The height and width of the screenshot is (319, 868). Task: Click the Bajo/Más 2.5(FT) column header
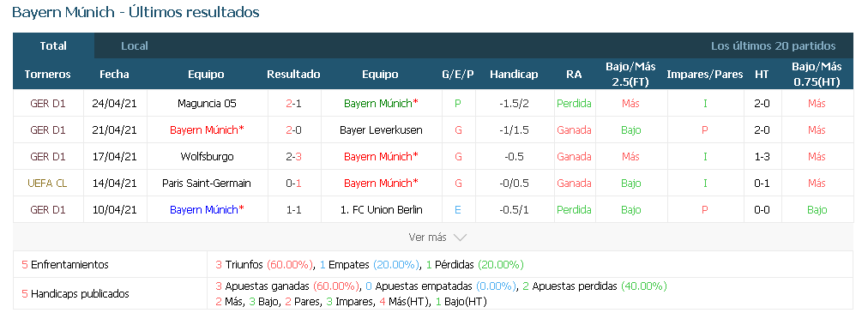click(630, 75)
